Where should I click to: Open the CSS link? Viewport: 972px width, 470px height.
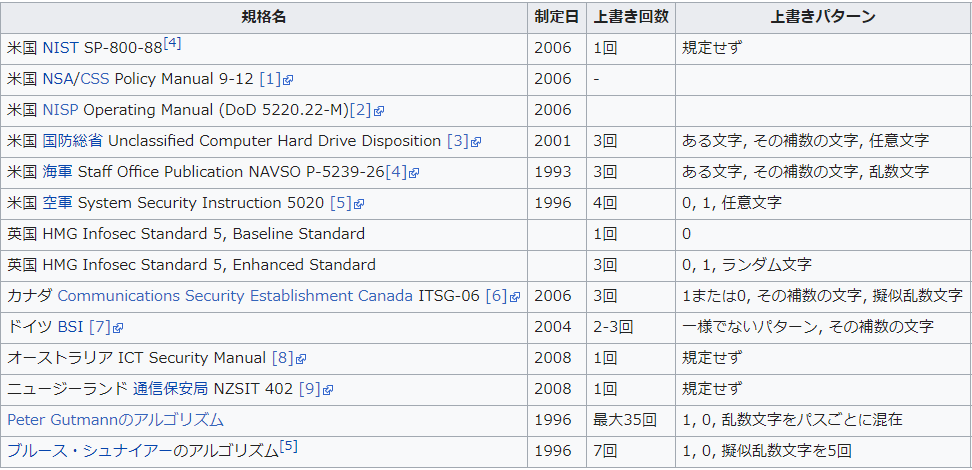pyautogui.click(x=95, y=78)
